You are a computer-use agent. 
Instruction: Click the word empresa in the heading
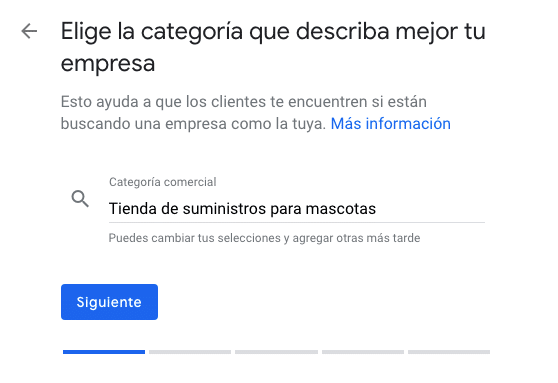pyautogui.click(x=108, y=64)
